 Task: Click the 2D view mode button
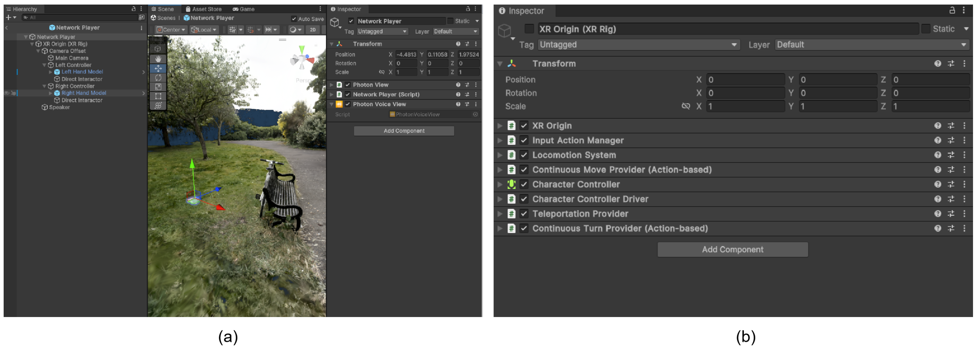(x=313, y=30)
